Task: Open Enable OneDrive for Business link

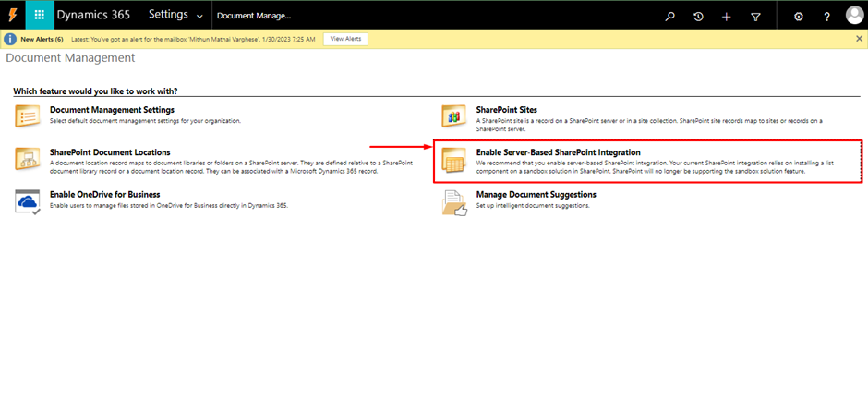Action: point(104,195)
